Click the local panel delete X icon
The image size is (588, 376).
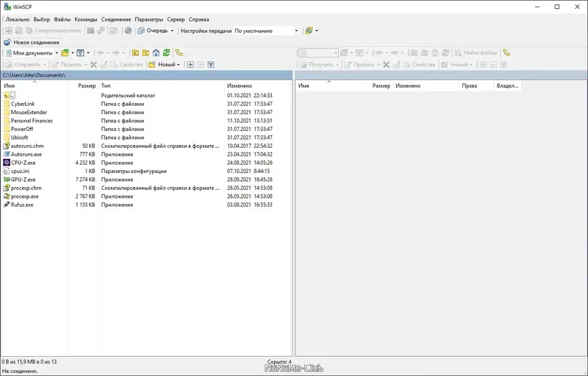coord(94,65)
